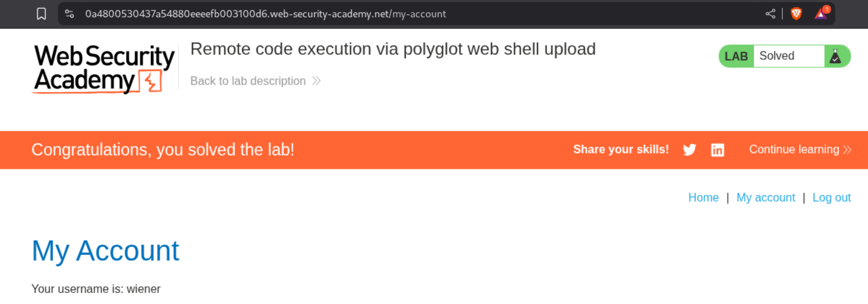The height and width of the screenshot is (304, 868).
Task: Open Brave Shields lion icon
Action: point(796,14)
